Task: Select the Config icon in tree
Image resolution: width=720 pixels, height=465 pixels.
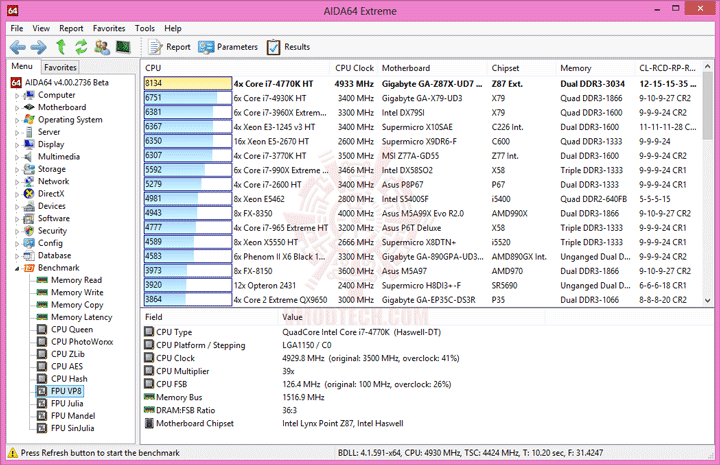Action: coord(29,243)
